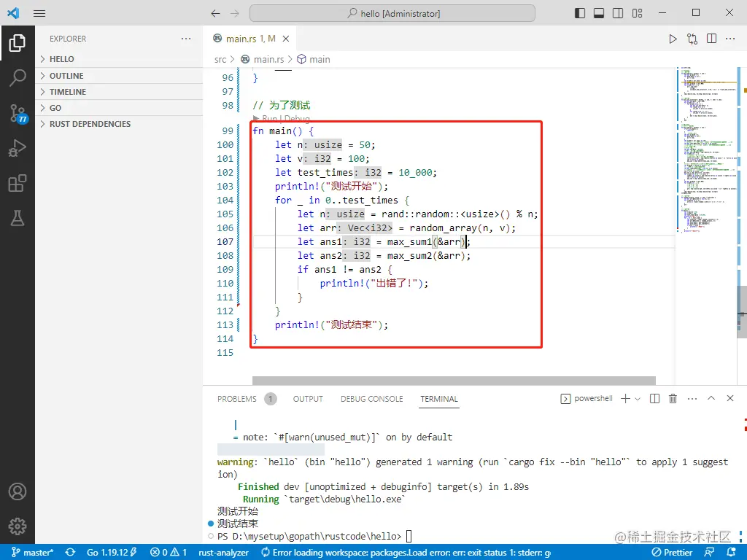Expand the GO section
The width and height of the screenshot is (747, 560).
click(119, 108)
